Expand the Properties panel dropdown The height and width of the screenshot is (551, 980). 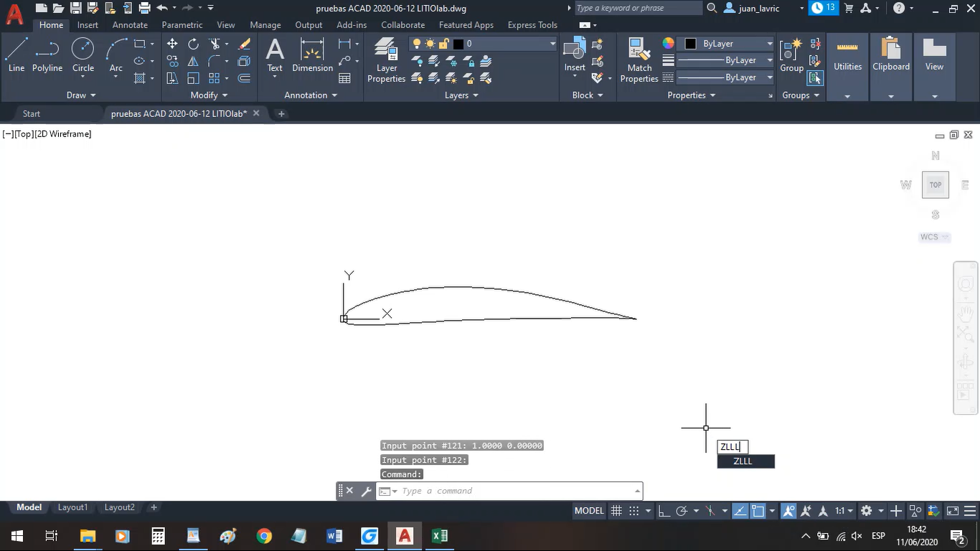[692, 95]
